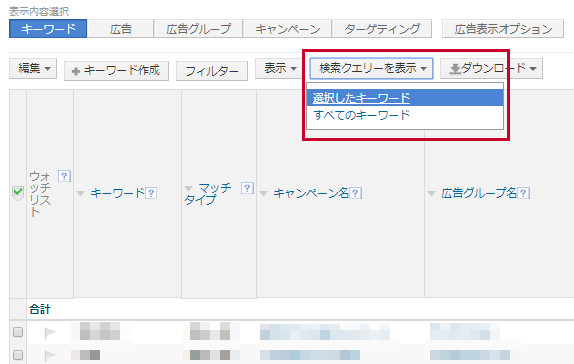Click the 広告グループ名 help icon

[x=523, y=193]
